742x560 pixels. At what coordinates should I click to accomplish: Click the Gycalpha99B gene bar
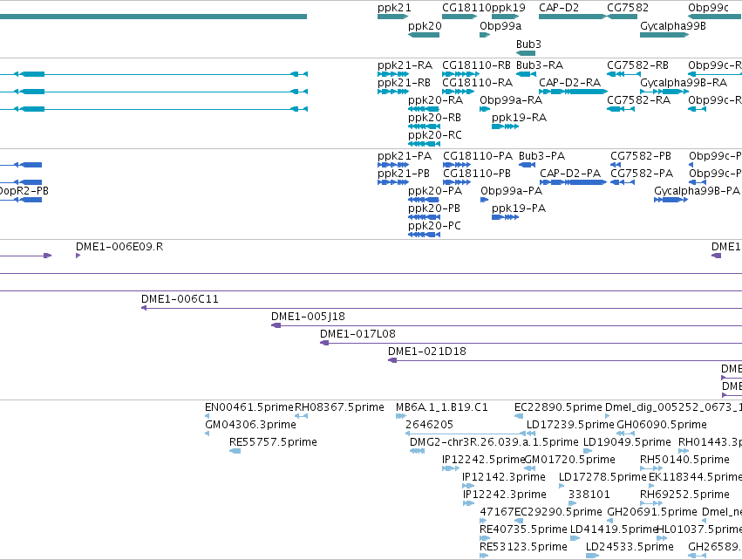[664, 35]
